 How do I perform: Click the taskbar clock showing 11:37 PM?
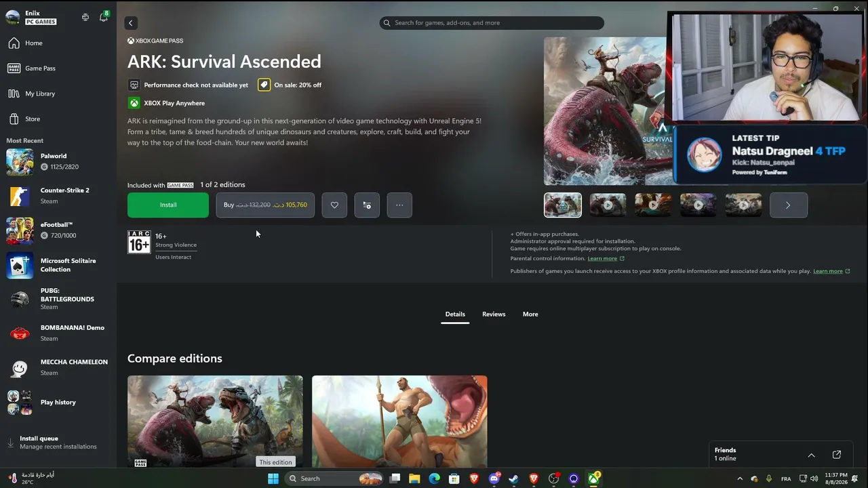(x=837, y=479)
